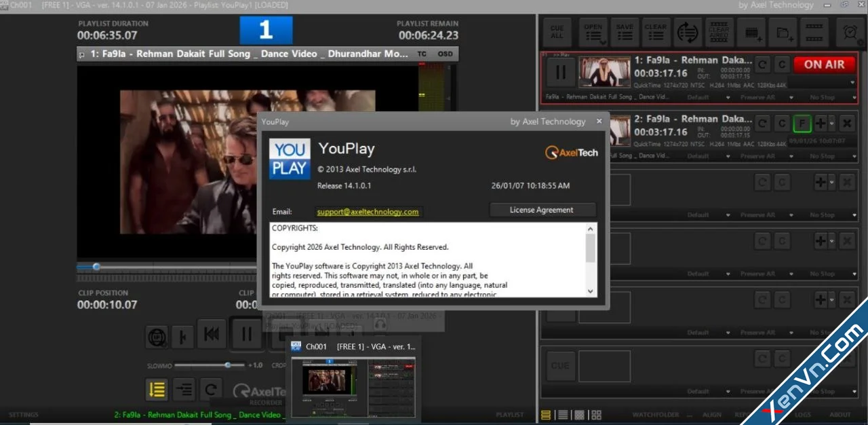The image size is (868, 425).
Task: Open the alarm clock scheduler icon
Action: click(850, 32)
